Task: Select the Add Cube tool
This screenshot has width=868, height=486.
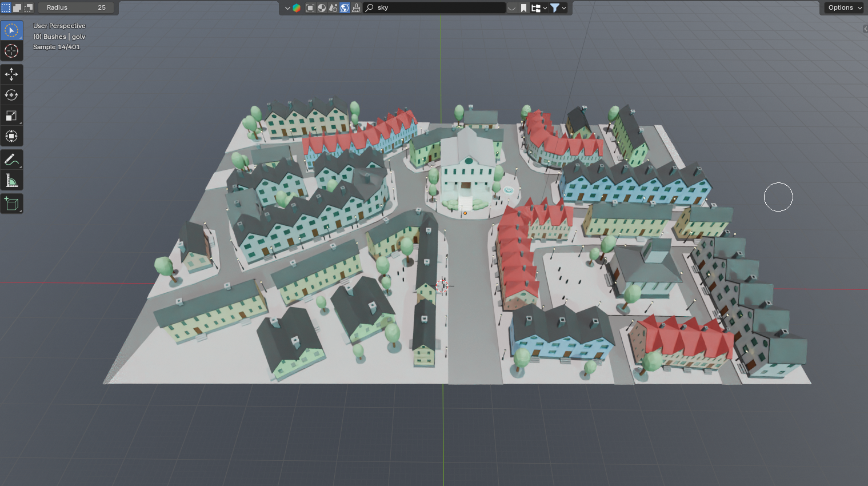Action: 11,204
